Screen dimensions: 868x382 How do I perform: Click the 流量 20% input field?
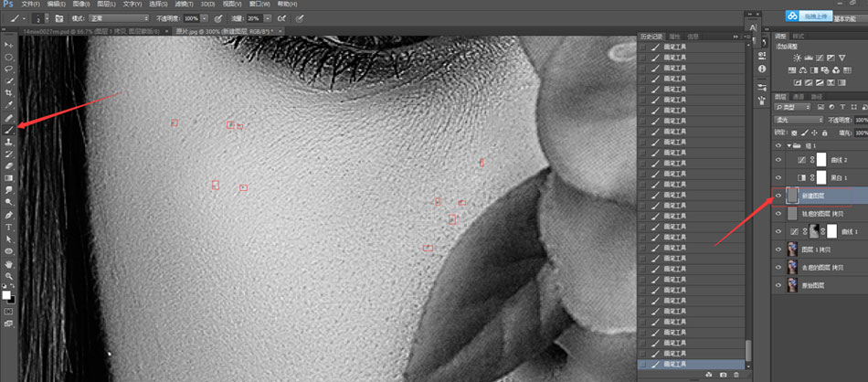tap(255, 18)
